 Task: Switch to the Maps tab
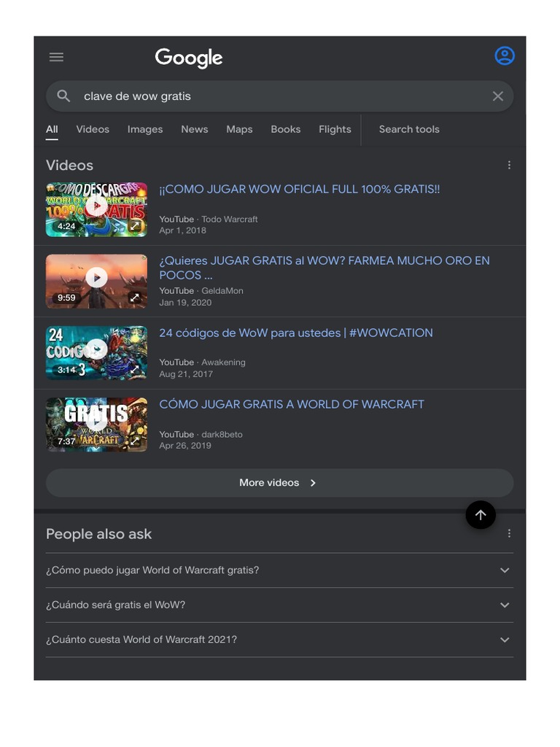[x=239, y=129]
